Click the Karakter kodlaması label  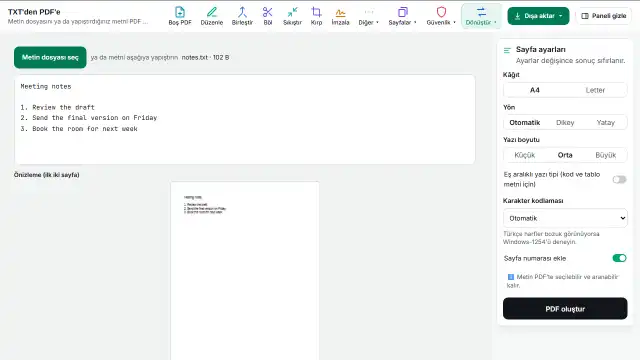pos(533,201)
